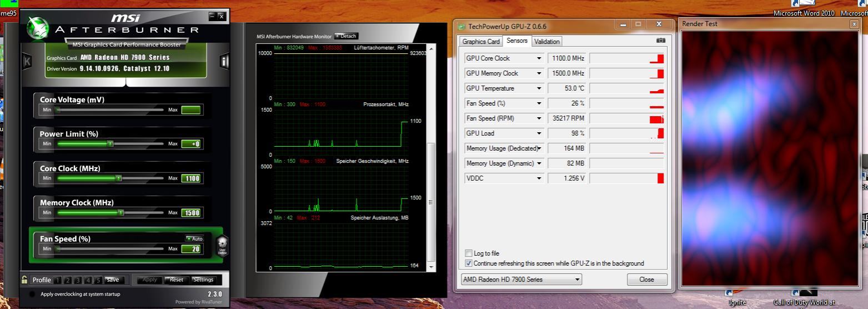Click the hardware monitor scroll-down arrow

click(431, 268)
